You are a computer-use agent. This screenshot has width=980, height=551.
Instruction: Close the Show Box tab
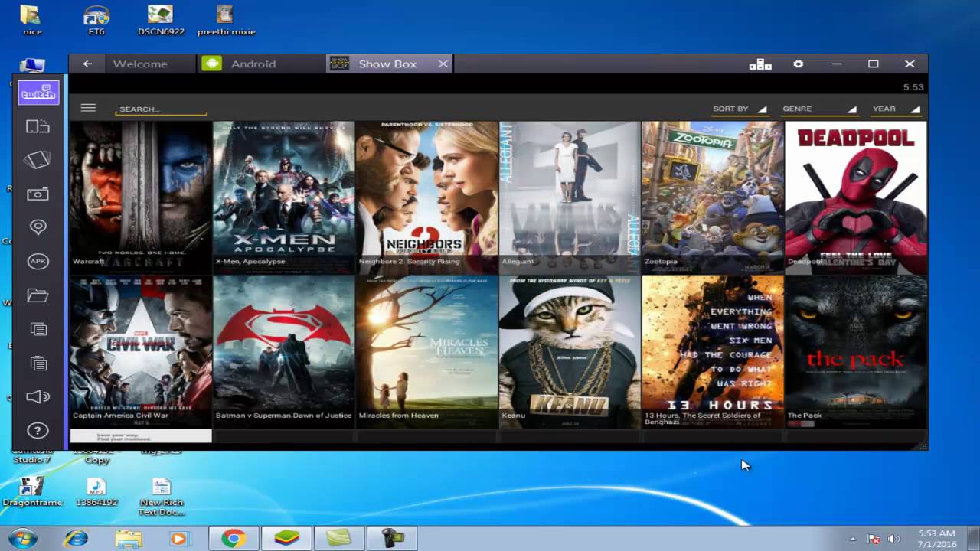pos(443,64)
